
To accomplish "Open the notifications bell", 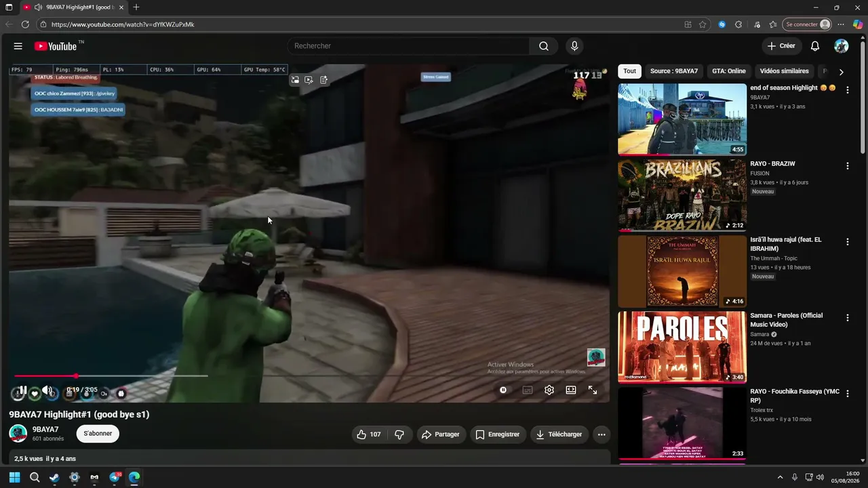I will coord(815,46).
